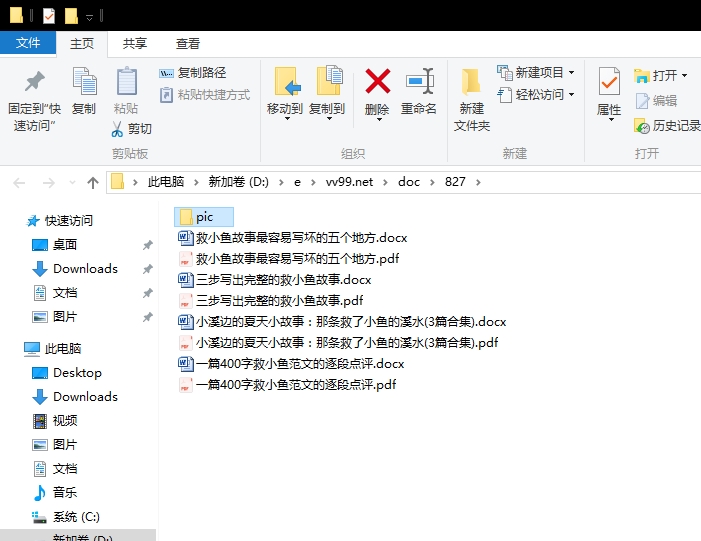The height and width of the screenshot is (541, 701).
Task: Open the 打开 dropdown arrow
Action: tap(684, 76)
